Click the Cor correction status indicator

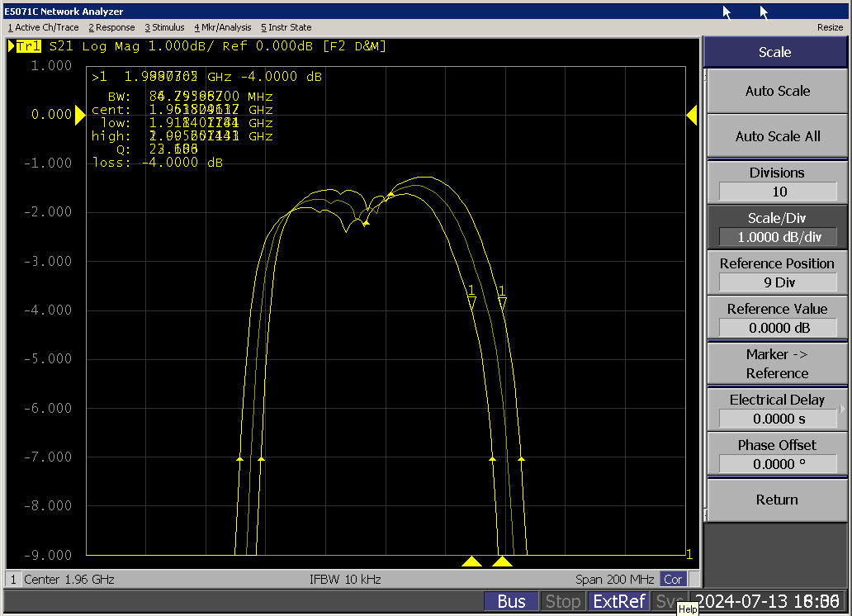pyautogui.click(x=674, y=579)
